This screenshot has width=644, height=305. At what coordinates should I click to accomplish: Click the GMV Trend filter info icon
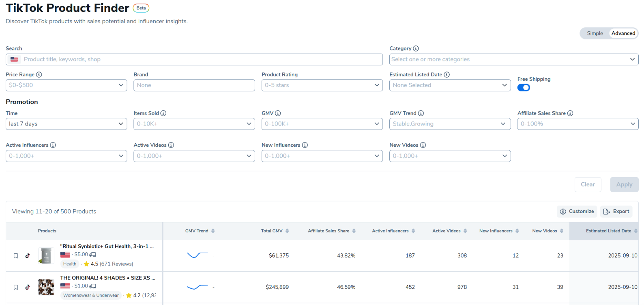(421, 113)
